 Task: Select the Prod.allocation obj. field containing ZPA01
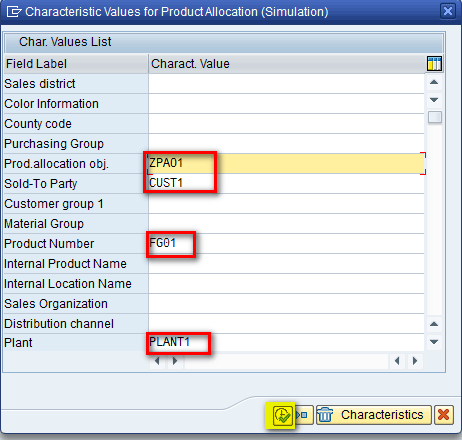(286, 163)
